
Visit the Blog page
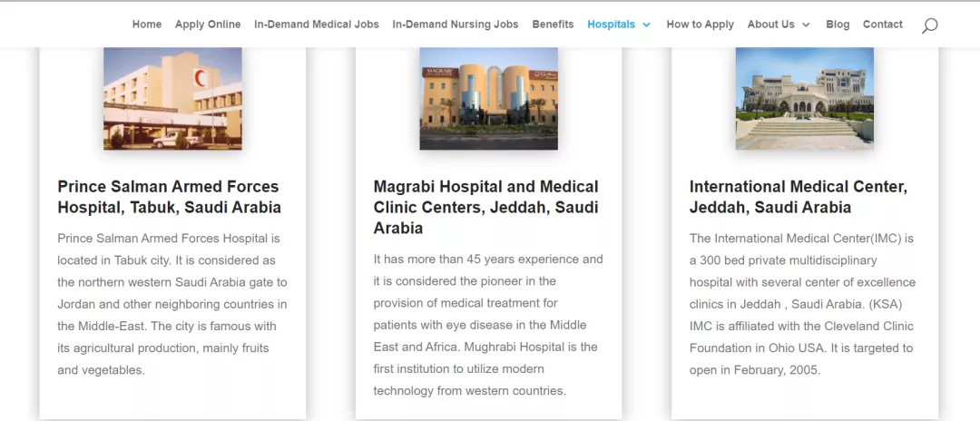(838, 24)
